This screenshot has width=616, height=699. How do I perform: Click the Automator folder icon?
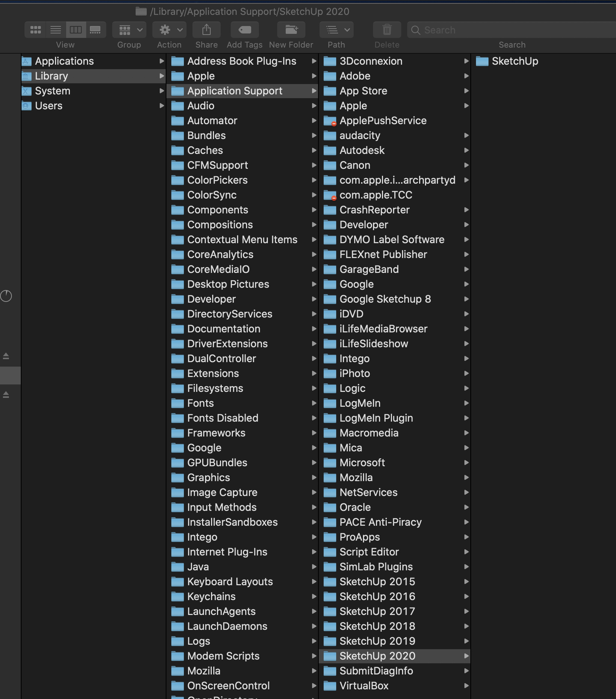coord(178,121)
